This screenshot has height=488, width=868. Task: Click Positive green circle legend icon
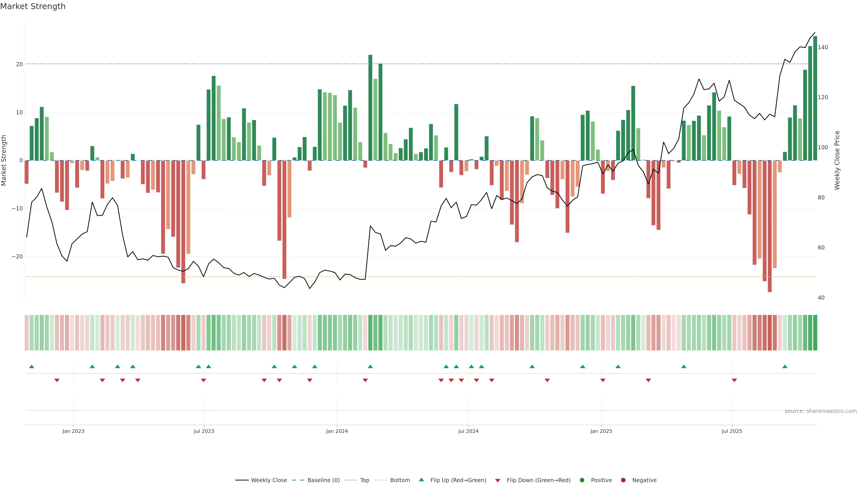pyautogui.click(x=582, y=480)
